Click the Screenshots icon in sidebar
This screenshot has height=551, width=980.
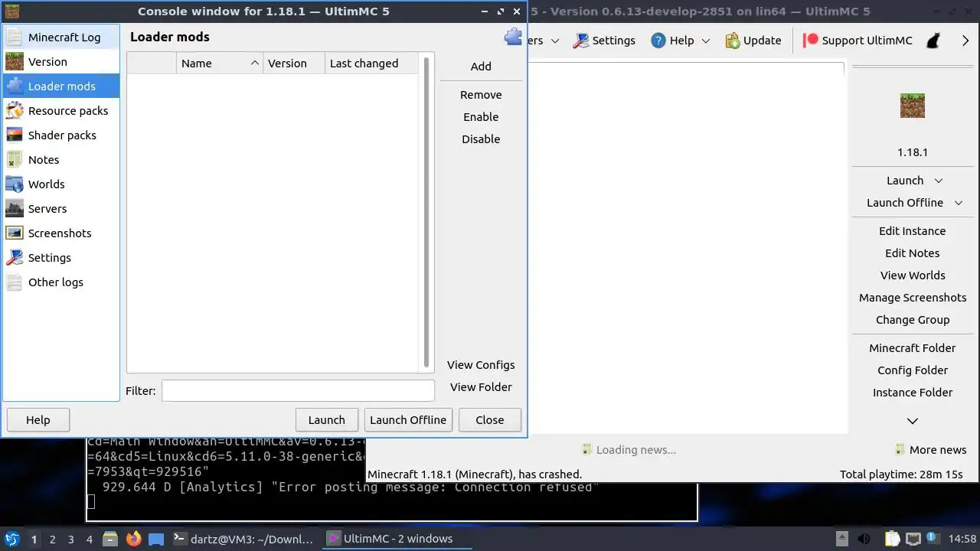click(15, 233)
